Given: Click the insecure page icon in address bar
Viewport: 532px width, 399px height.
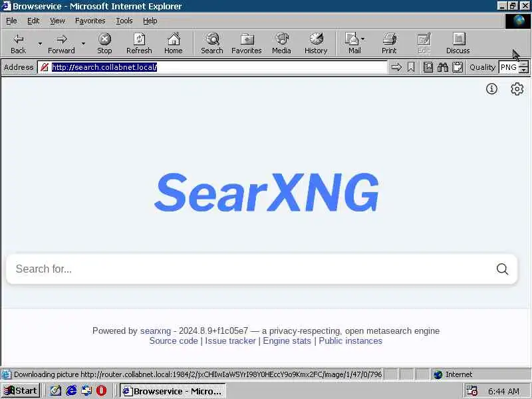Looking at the screenshot, I should coord(44,67).
